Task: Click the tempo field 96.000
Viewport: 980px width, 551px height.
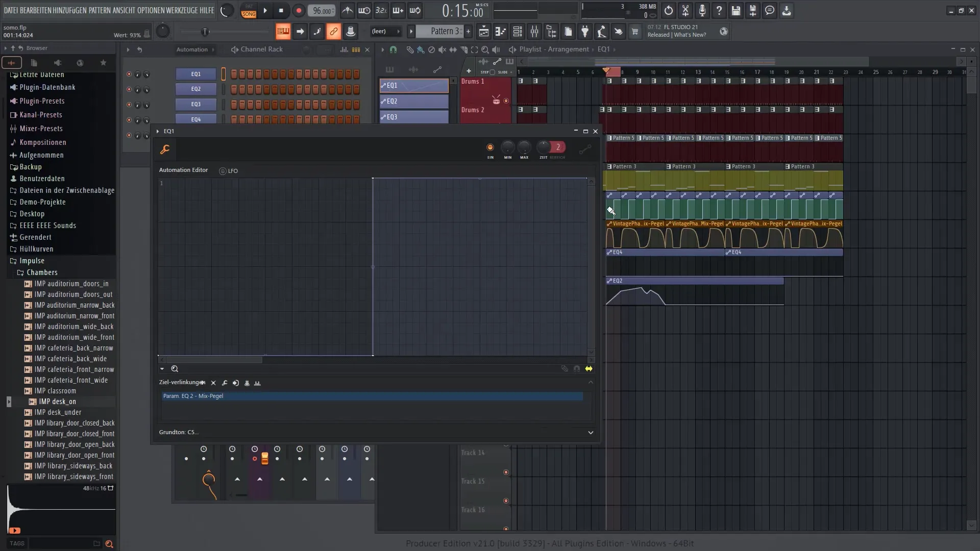Action: click(322, 11)
